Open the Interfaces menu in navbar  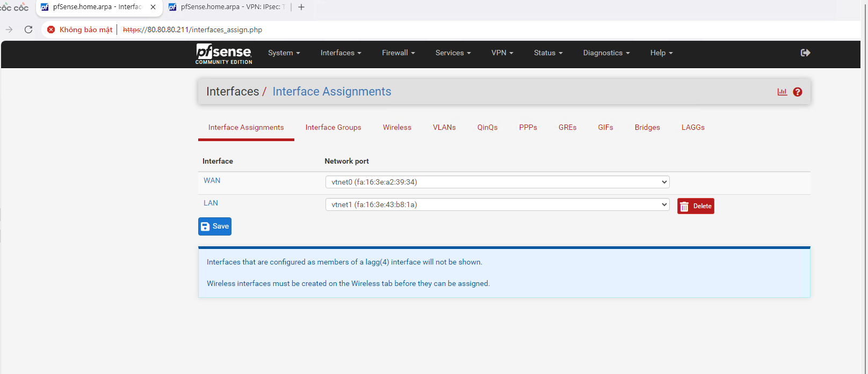coord(341,53)
